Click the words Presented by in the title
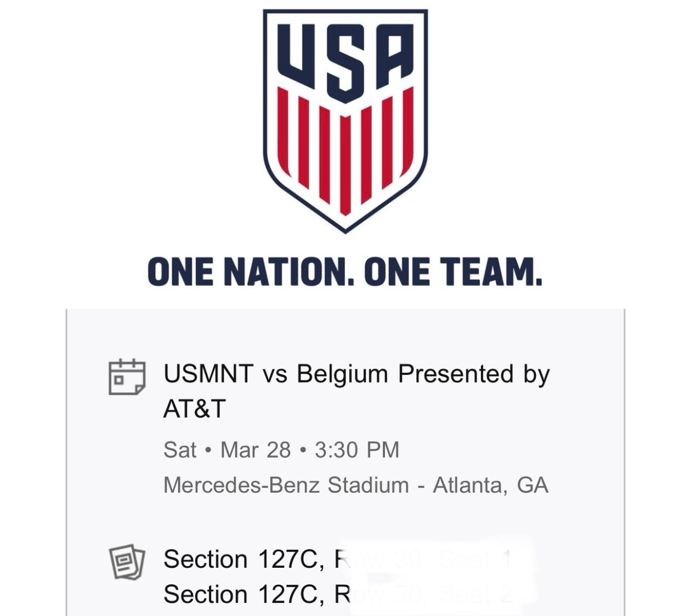Image resolution: width=691 pixels, height=616 pixels. pos(474,374)
